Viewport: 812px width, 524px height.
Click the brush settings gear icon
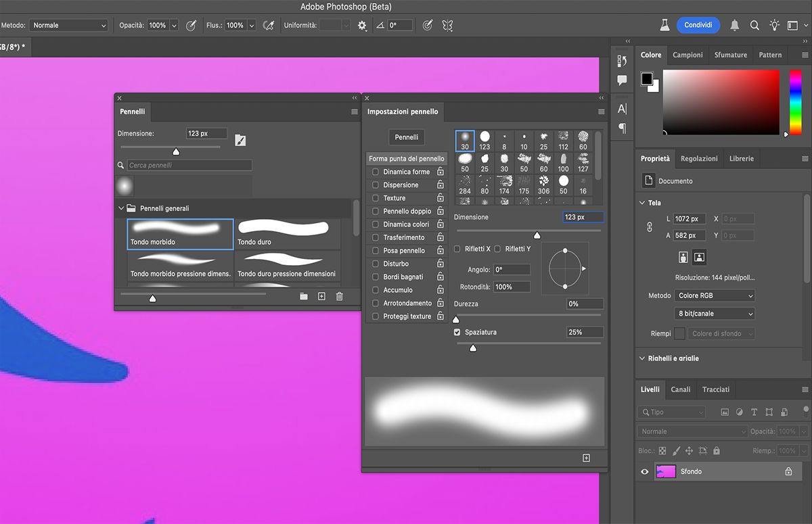coord(362,25)
